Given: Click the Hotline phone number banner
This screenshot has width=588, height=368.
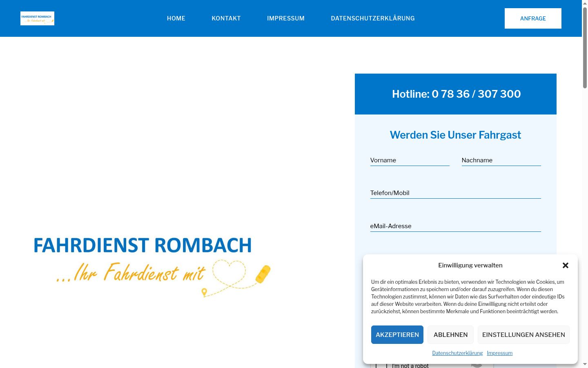Looking at the screenshot, I should click(456, 94).
